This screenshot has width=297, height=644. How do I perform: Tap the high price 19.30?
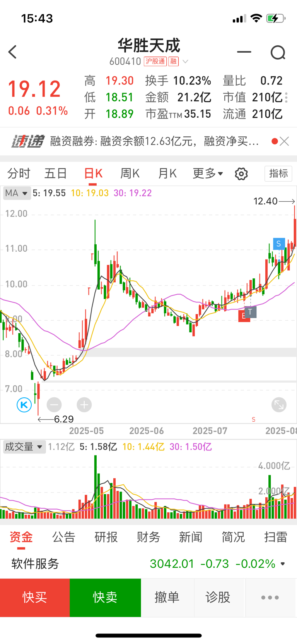(119, 81)
